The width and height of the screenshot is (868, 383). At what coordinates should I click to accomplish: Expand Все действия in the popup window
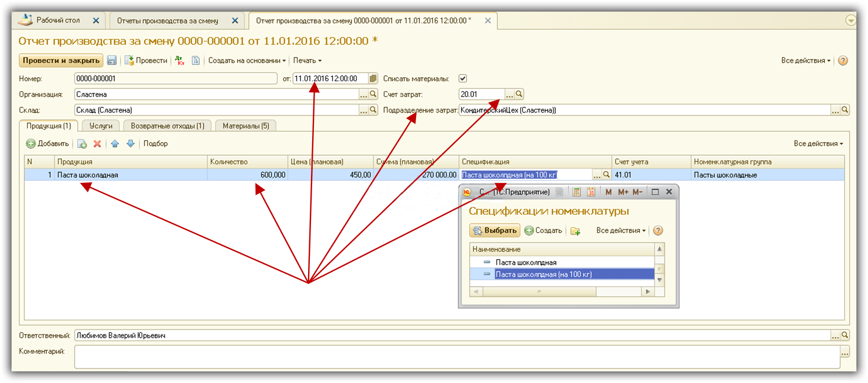tap(621, 230)
